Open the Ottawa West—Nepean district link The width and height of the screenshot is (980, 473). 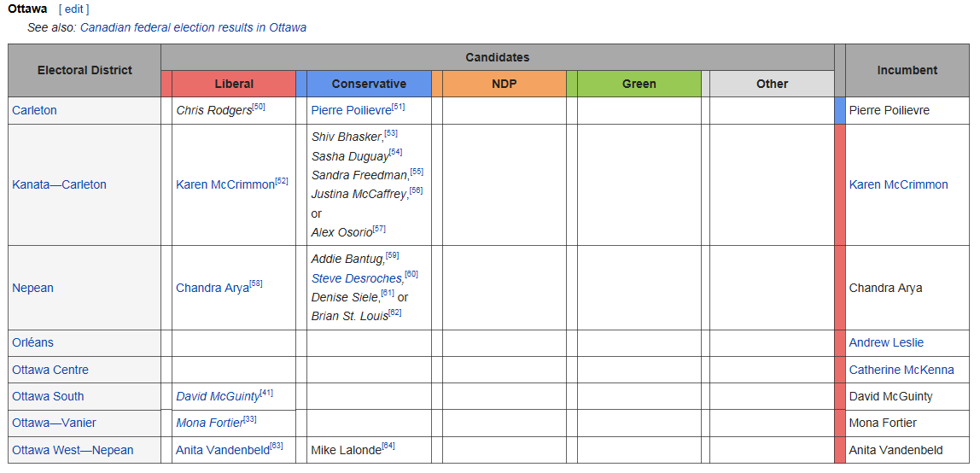(x=73, y=450)
